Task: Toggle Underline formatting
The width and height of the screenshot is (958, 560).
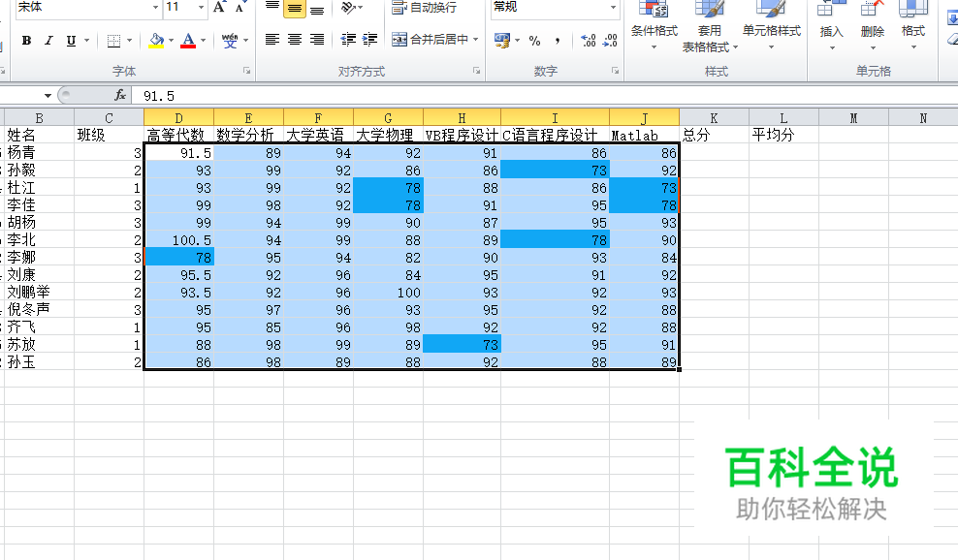Action: [71, 41]
